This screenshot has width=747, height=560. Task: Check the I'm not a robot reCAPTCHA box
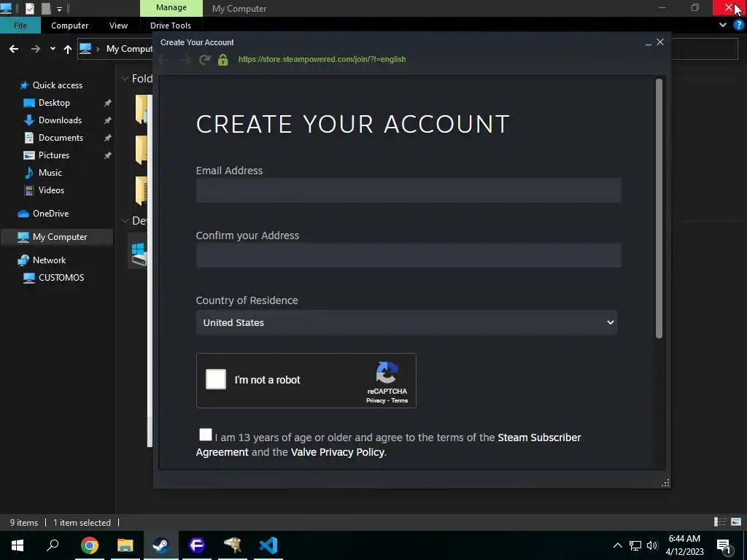216,379
